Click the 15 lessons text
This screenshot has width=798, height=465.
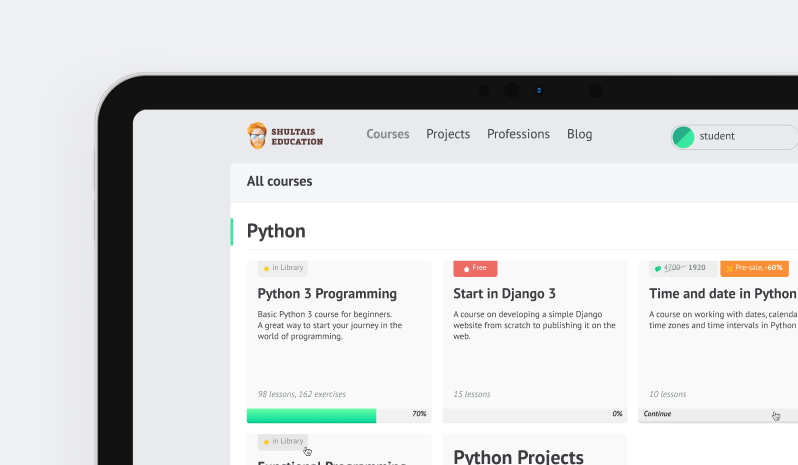point(472,394)
